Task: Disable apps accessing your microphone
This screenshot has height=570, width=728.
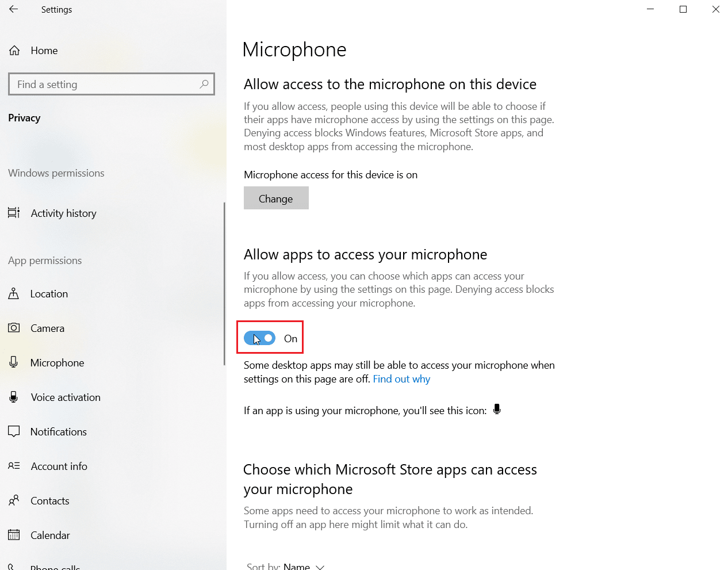Action: (x=260, y=338)
